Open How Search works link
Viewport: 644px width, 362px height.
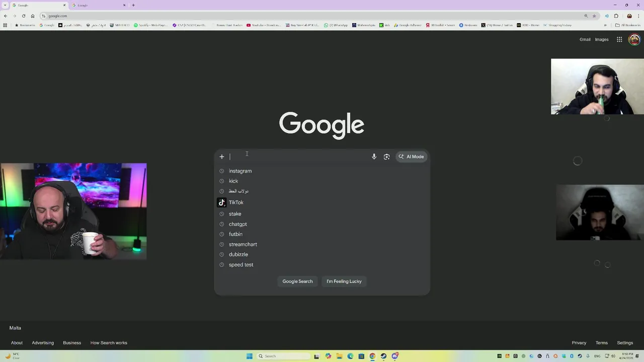(x=109, y=343)
